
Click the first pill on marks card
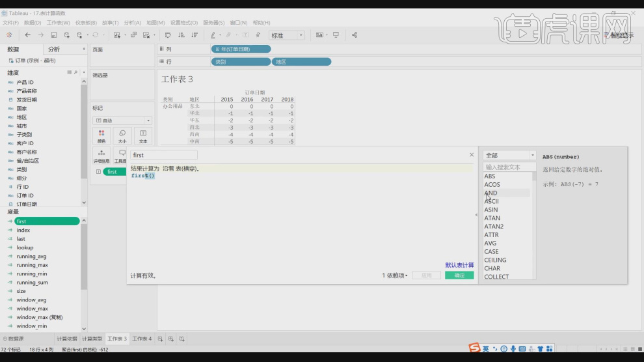114,172
